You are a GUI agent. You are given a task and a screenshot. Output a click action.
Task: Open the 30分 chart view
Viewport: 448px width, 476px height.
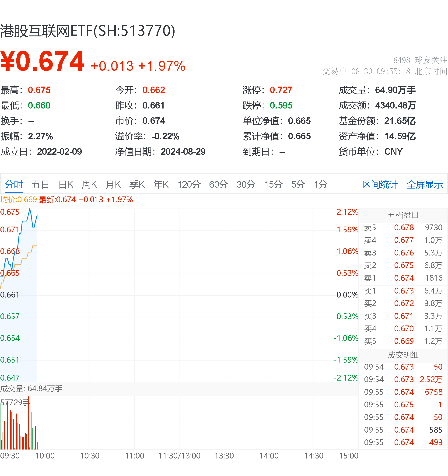pyautogui.click(x=246, y=185)
